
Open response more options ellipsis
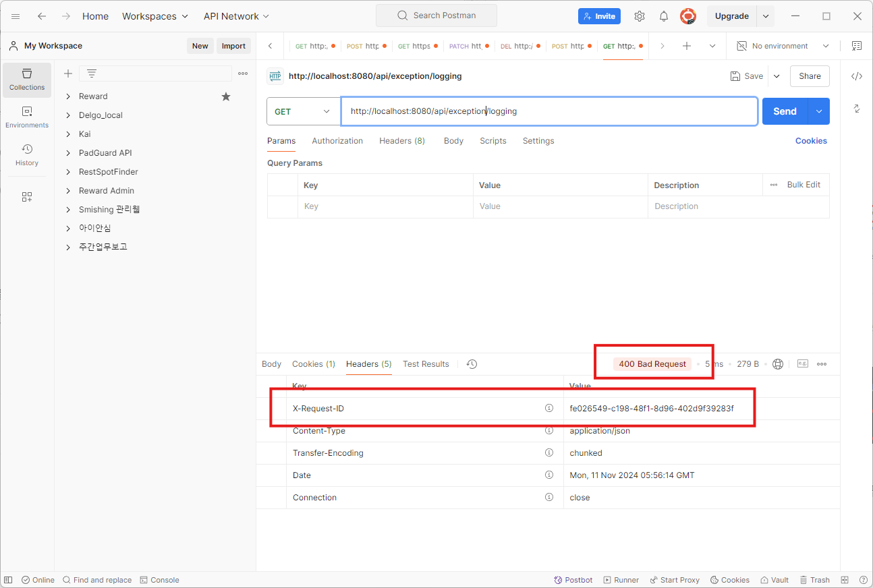[x=822, y=364]
